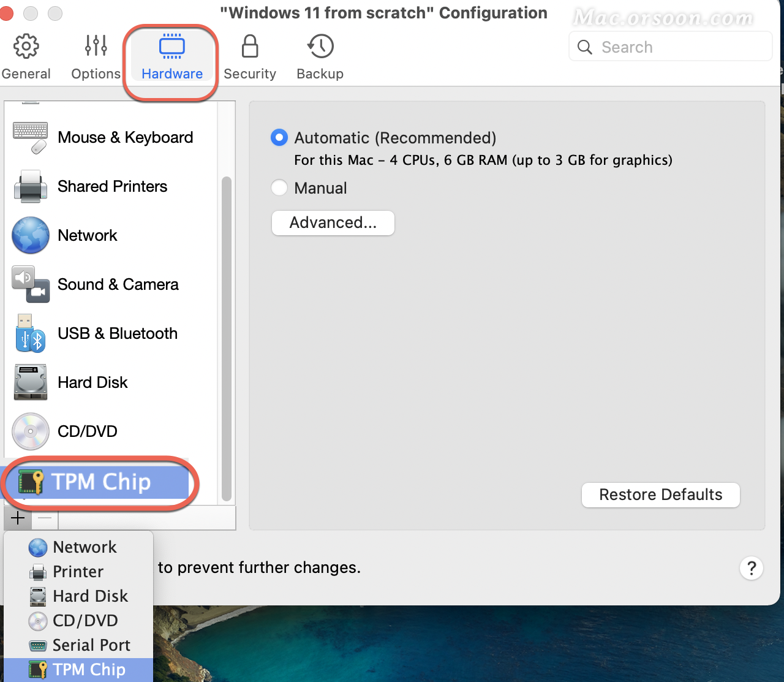This screenshot has width=784, height=682.
Task: Open the General settings tab
Action: coord(26,58)
